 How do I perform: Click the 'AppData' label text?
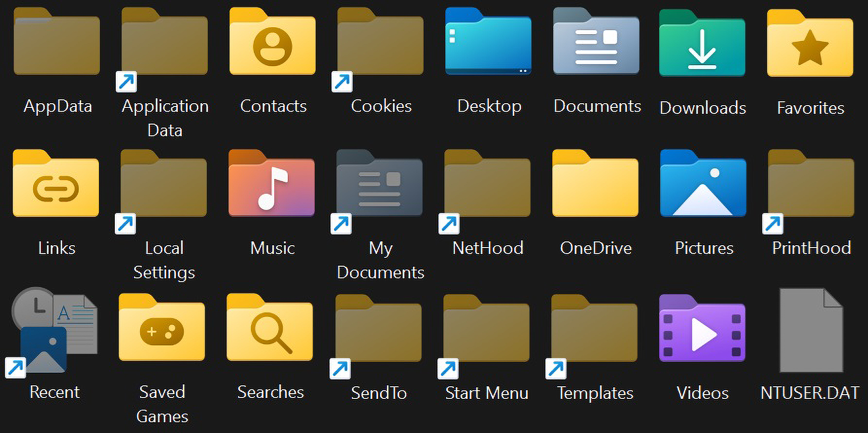(x=58, y=106)
